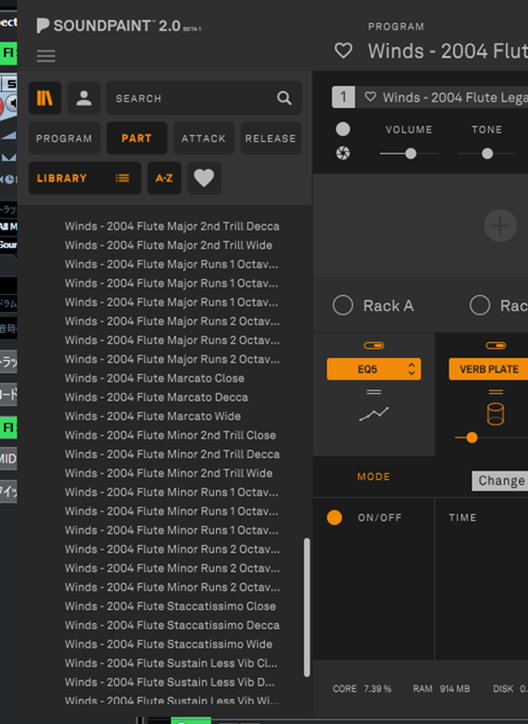Click the Verb Plate cylinder icon
The image size is (528, 724).
point(496,414)
